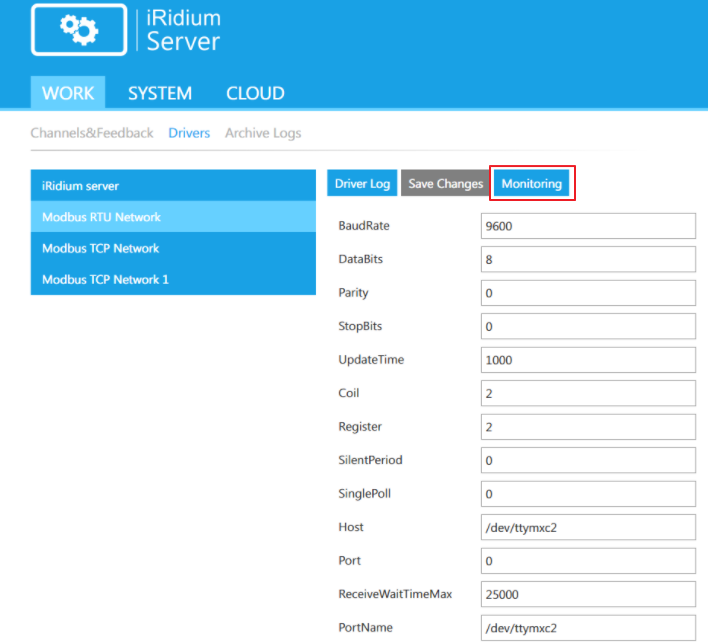The image size is (708, 644).
Task: Select Modbus RTU Network driver
Action: click(173, 217)
